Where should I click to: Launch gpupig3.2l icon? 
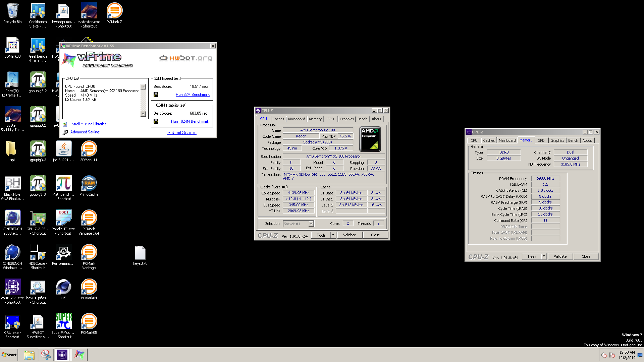[38, 82]
